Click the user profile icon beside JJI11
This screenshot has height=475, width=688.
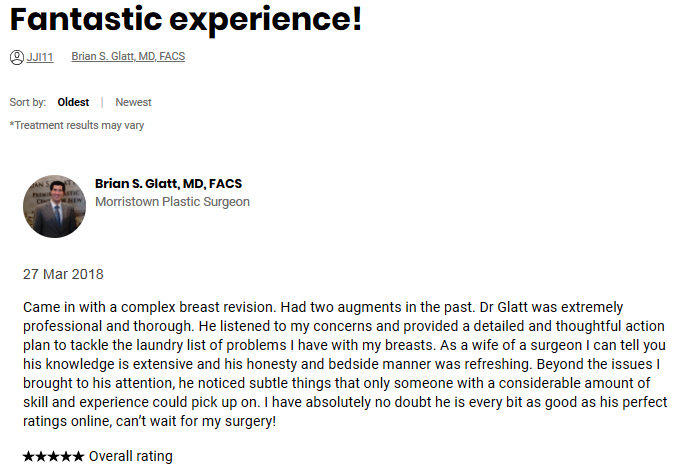click(17, 57)
